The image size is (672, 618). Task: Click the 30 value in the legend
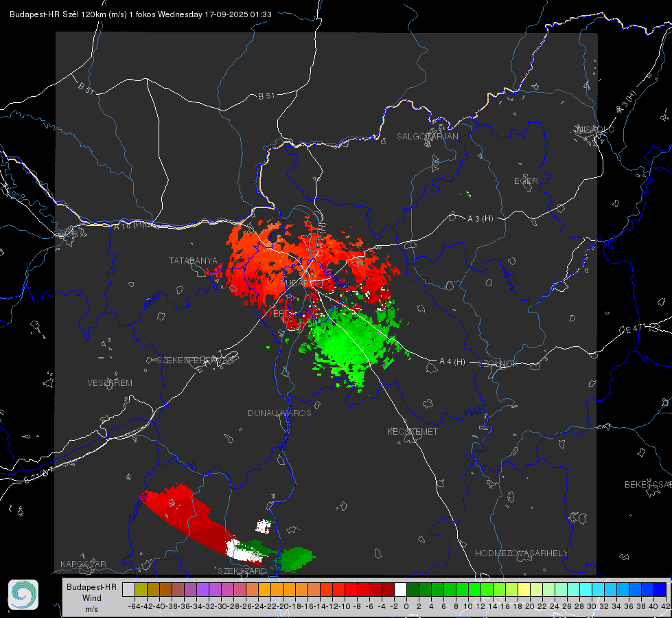(592, 606)
